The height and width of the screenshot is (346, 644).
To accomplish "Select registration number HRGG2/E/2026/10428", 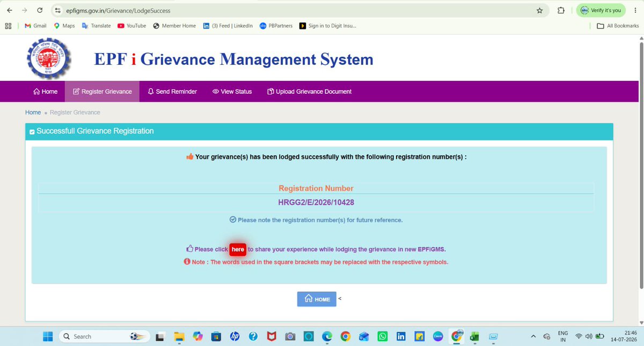I will point(316,203).
